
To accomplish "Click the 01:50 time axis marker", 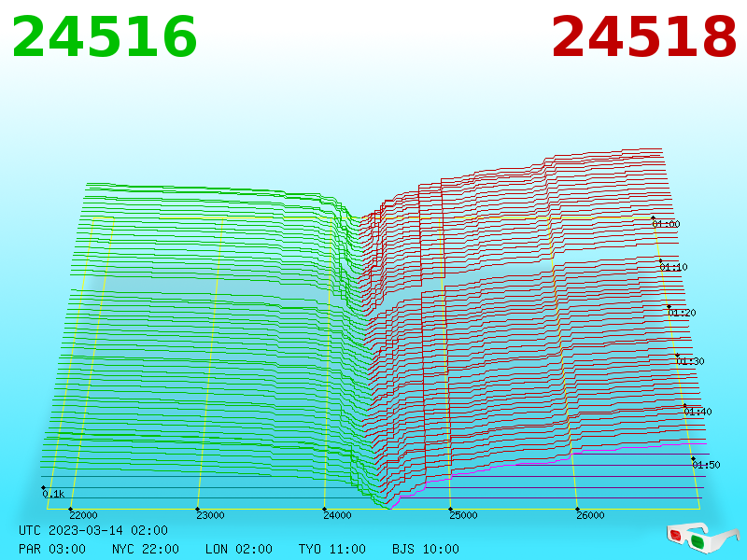I will click(706, 465).
